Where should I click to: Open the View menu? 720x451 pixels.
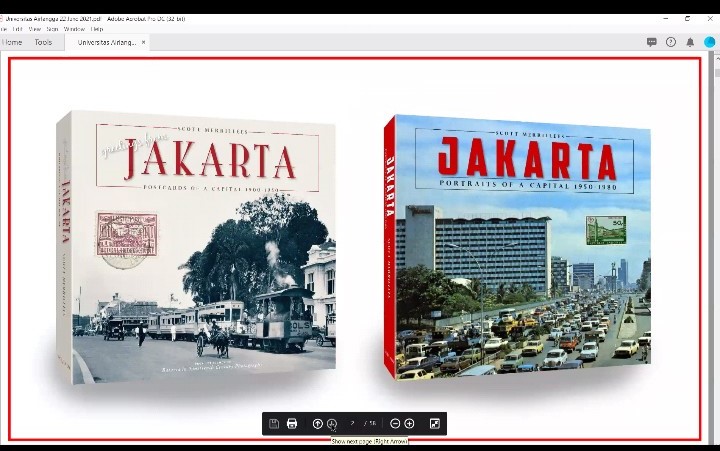point(34,29)
